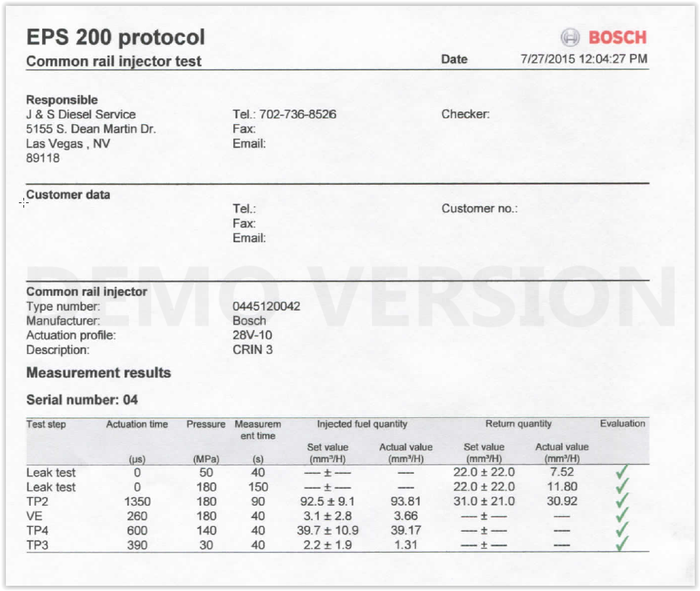Screen dimensions: 700x591
Task: Click the TP4 row evaluation checkmark
Action: (x=623, y=530)
